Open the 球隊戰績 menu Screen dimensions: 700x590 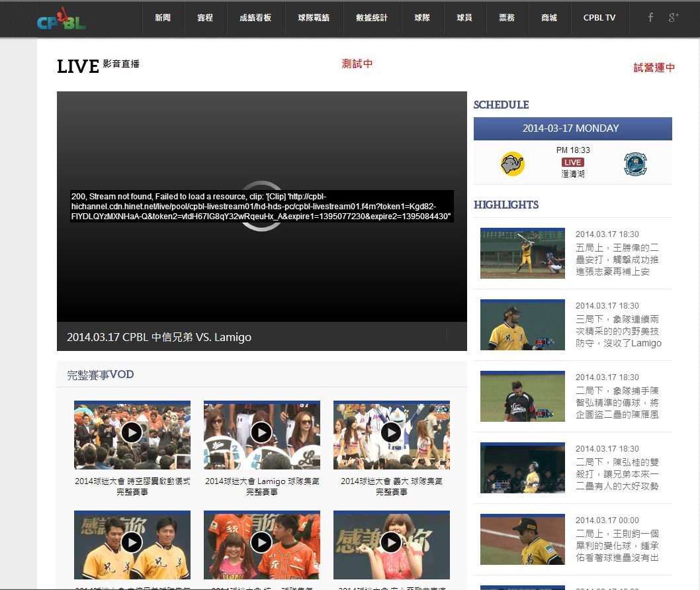[x=314, y=18]
